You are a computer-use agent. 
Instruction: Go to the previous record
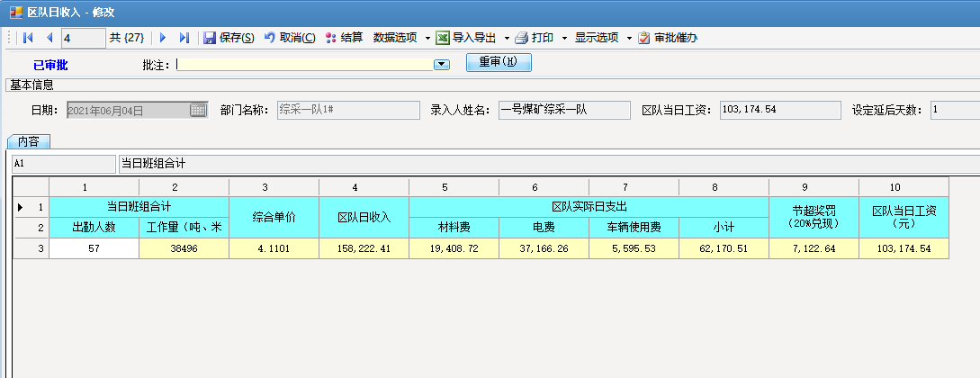[x=50, y=38]
